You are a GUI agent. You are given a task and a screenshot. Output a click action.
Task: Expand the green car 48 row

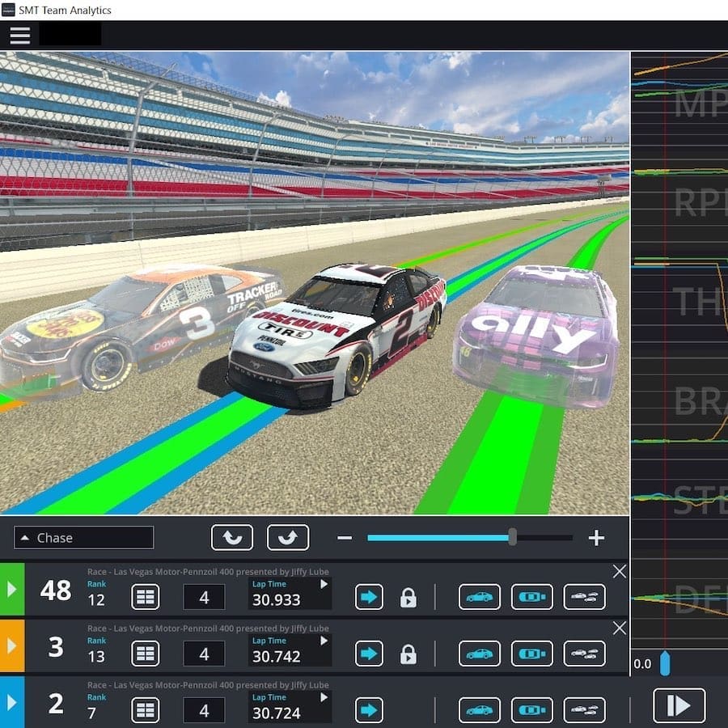click(x=12, y=589)
